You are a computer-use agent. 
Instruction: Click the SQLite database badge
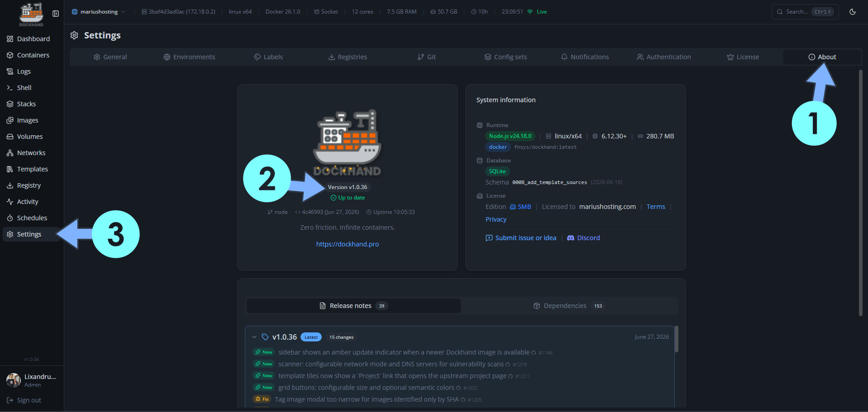[497, 171]
